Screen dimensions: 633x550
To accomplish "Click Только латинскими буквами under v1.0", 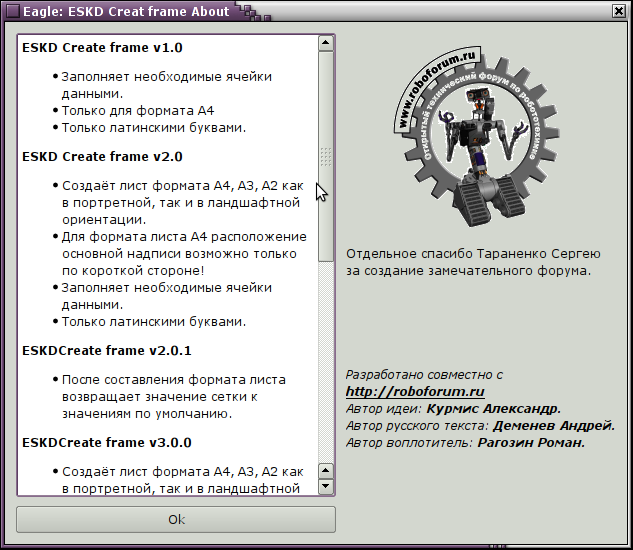I will tap(154, 128).
